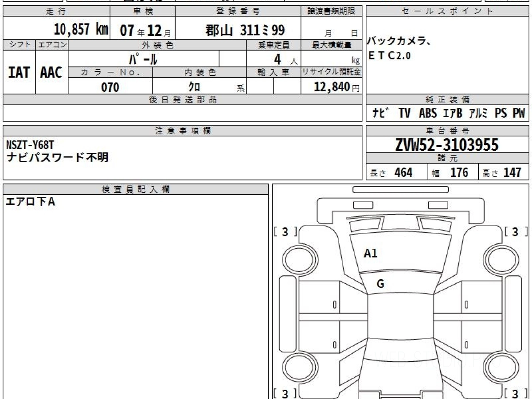Click the 車検 header label
The image size is (532, 399).
(x=143, y=12)
